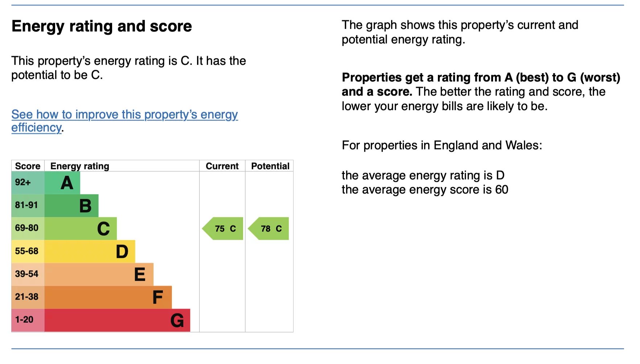Click the 92+ score cell
Image resolution: width=640 pixels, height=364 pixels.
[28, 183]
